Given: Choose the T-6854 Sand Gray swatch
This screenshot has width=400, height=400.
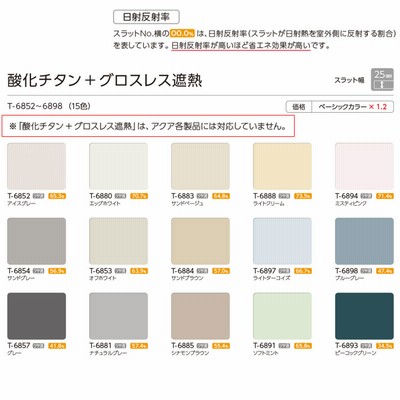Looking at the screenshot, I should (36, 241).
